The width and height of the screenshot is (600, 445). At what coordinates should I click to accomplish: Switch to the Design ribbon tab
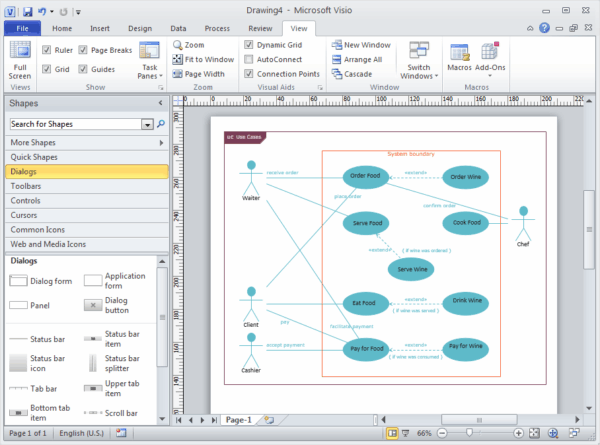140,30
